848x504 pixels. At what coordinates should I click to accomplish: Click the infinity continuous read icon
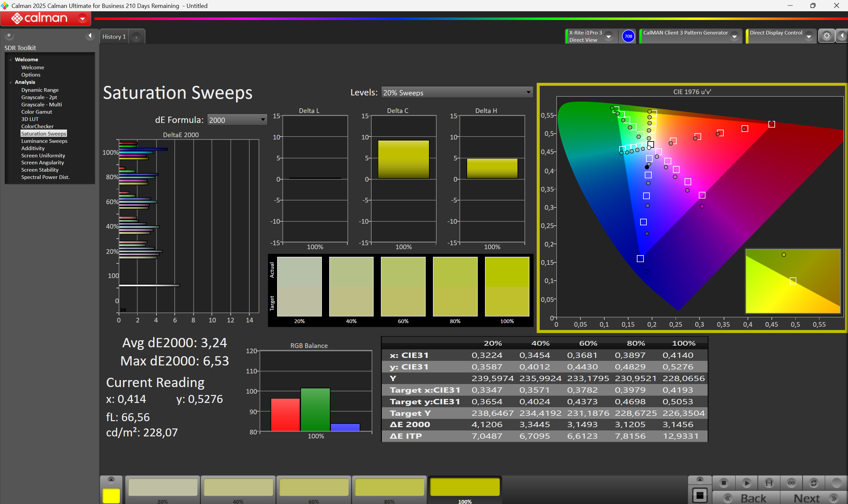tap(791, 482)
